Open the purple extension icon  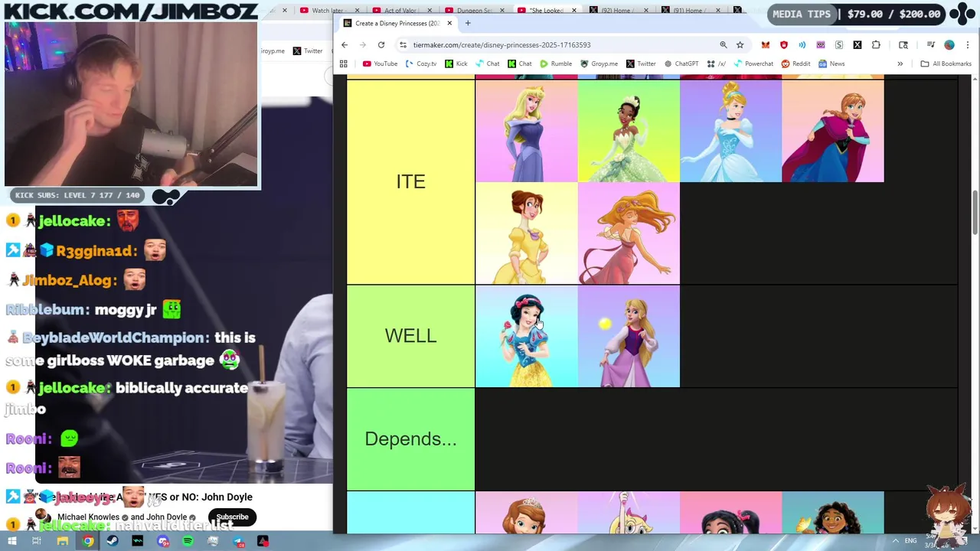(x=821, y=44)
